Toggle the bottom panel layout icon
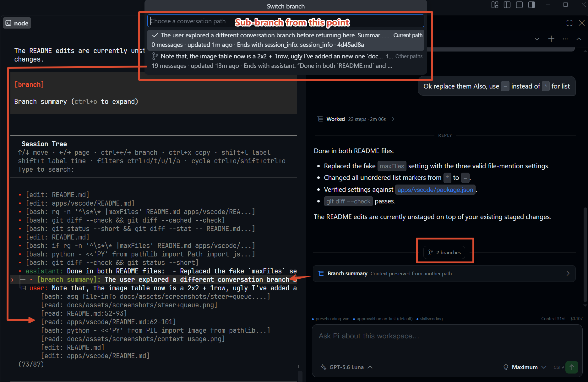588x382 pixels. pyautogui.click(x=519, y=5)
